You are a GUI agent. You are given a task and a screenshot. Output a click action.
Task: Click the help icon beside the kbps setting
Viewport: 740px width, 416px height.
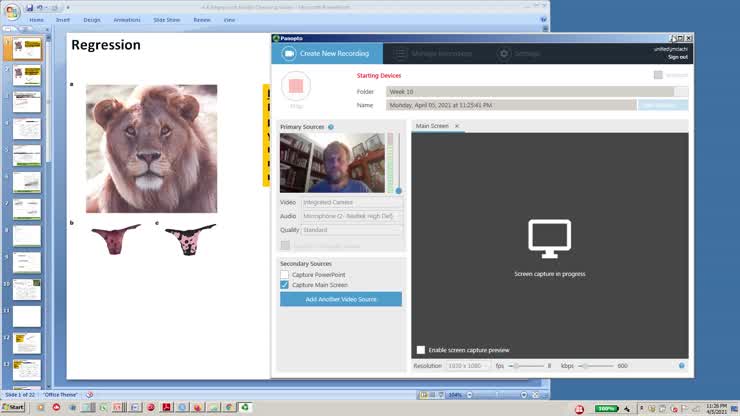click(x=681, y=366)
